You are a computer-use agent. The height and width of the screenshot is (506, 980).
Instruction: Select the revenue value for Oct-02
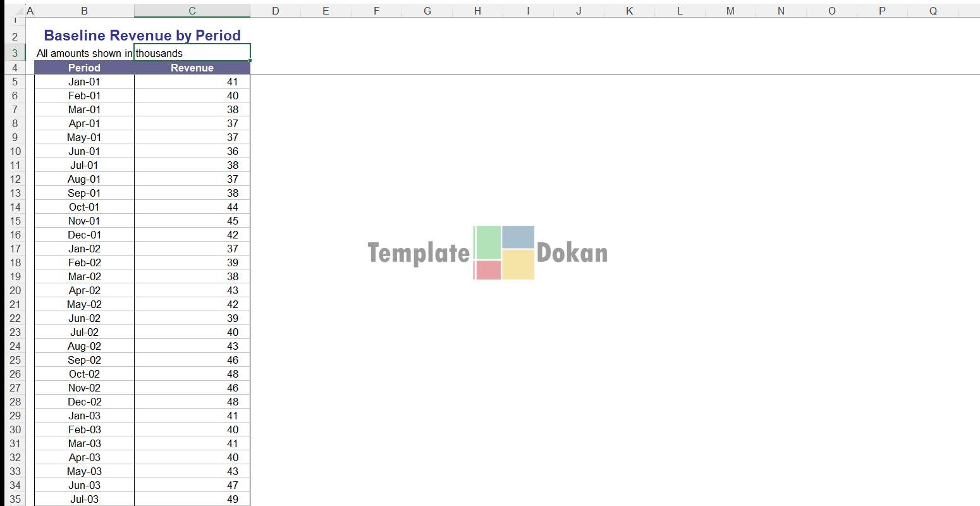pos(192,374)
